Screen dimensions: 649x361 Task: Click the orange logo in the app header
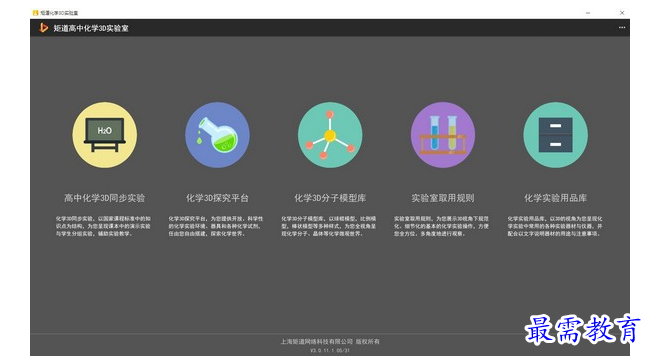(43, 28)
